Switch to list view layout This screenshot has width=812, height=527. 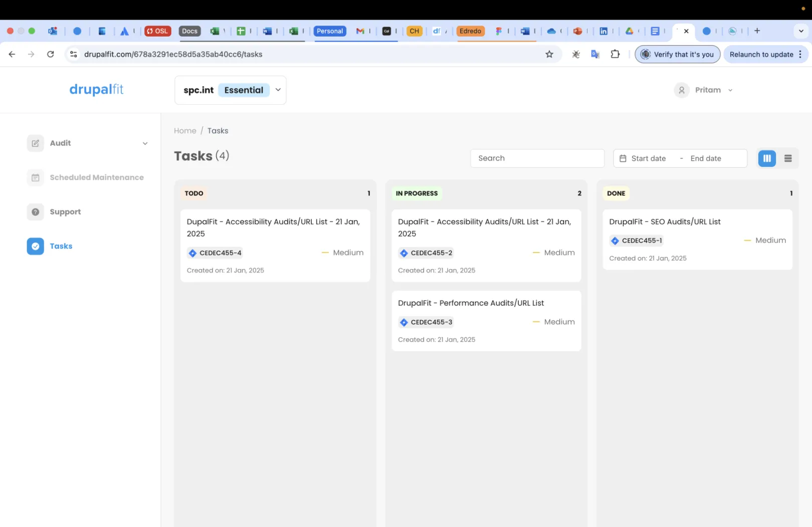(788, 158)
